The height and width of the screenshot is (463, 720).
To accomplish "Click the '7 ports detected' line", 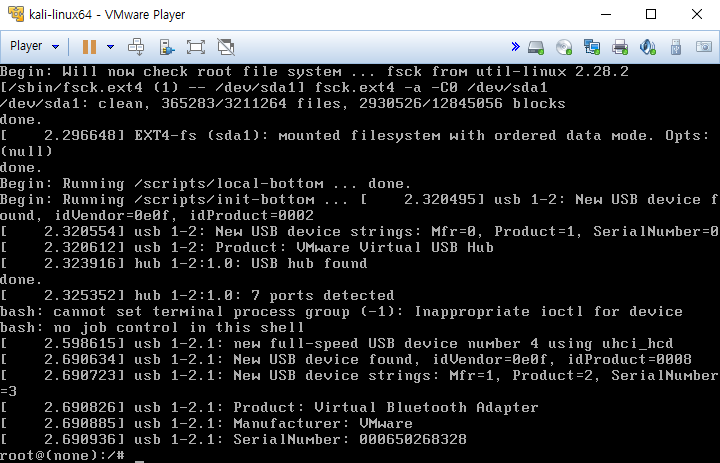I will [197, 295].
